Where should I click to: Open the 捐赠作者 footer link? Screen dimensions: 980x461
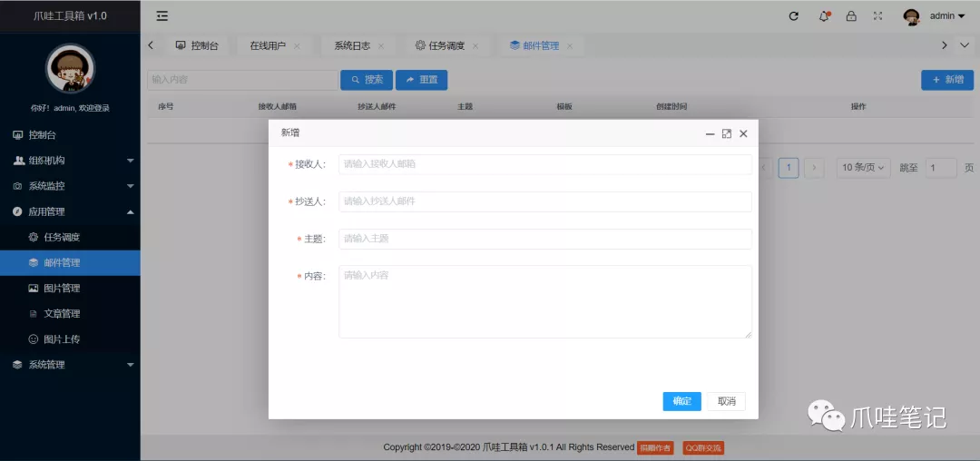[x=655, y=447]
